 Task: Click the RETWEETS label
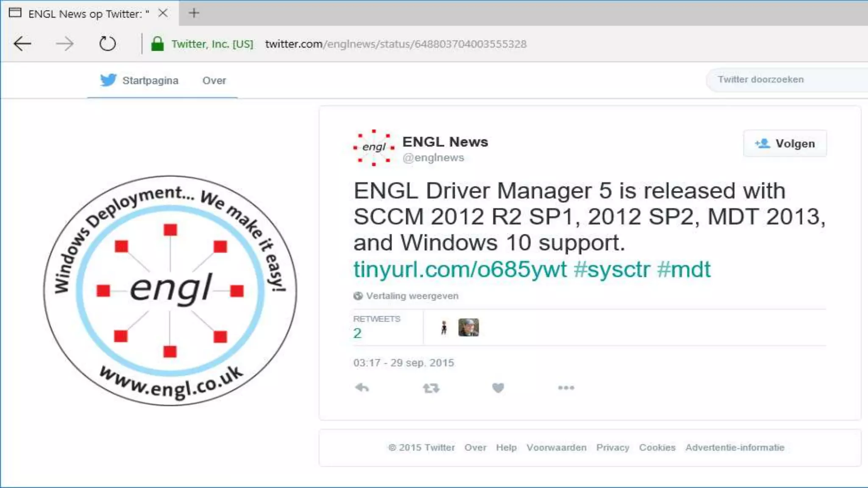(x=376, y=319)
